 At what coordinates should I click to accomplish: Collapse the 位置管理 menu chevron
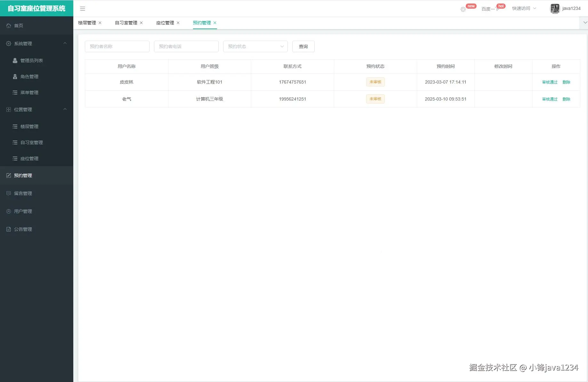click(65, 109)
